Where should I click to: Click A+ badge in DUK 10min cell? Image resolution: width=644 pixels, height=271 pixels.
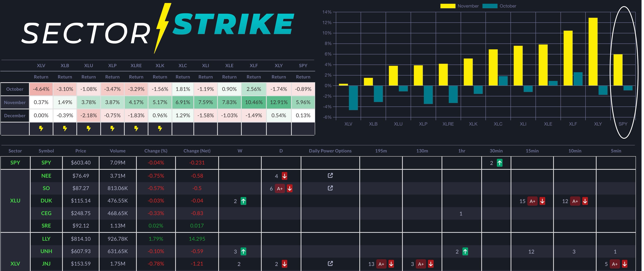click(x=575, y=201)
